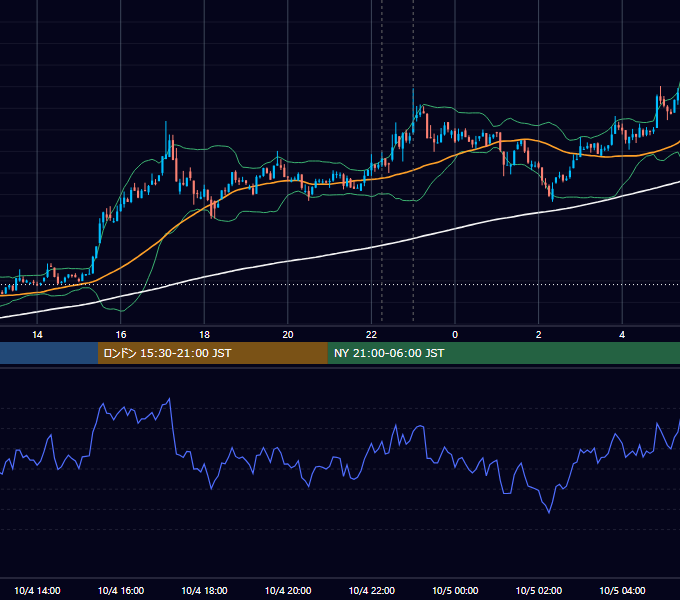Viewport: 680px width, 600px height.
Task: Click the 2 hour label on time axis
Action: (x=538, y=335)
